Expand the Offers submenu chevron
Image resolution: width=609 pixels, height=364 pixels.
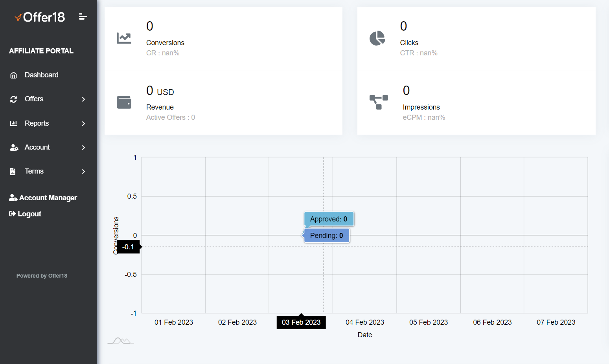tap(83, 99)
